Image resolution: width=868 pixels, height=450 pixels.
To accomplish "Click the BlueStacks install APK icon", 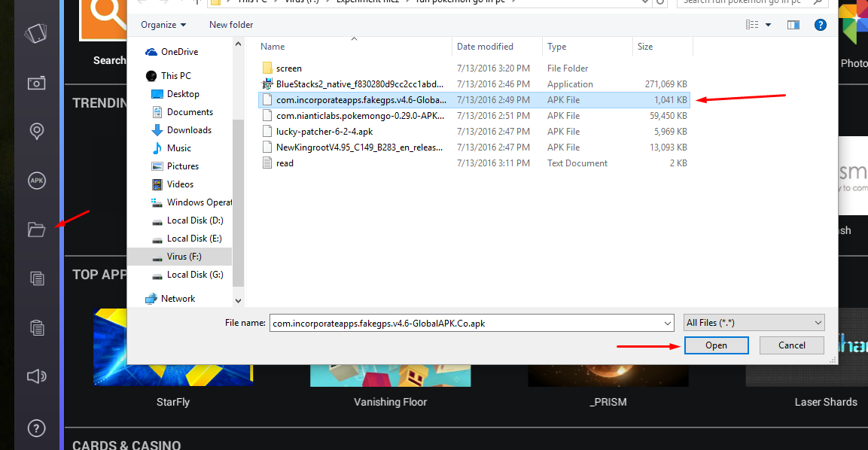I will coord(37,181).
